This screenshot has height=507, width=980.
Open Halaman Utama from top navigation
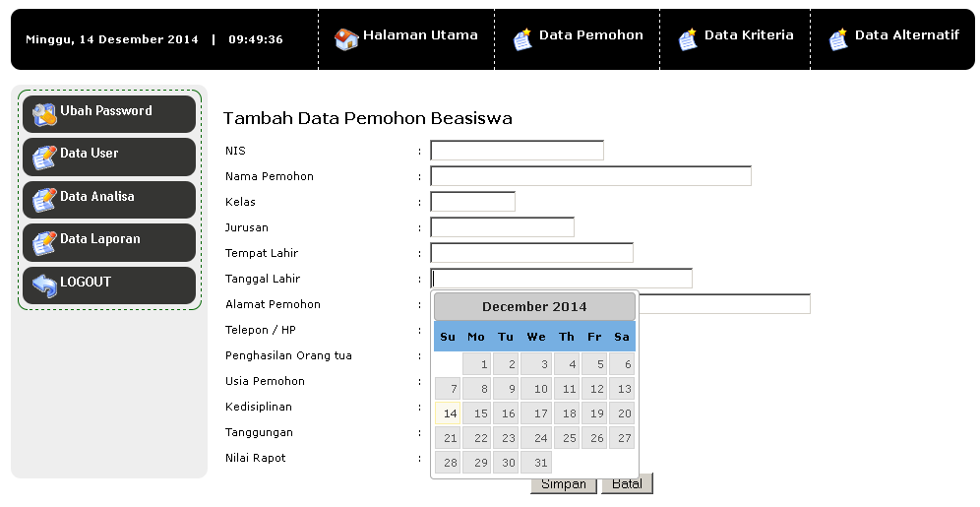click(406, 38)
